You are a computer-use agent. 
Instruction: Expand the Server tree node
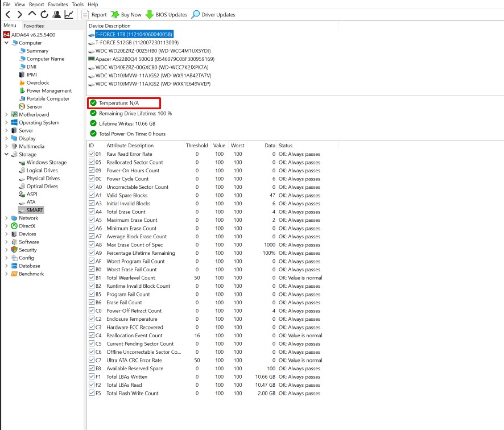coord(6,130)
